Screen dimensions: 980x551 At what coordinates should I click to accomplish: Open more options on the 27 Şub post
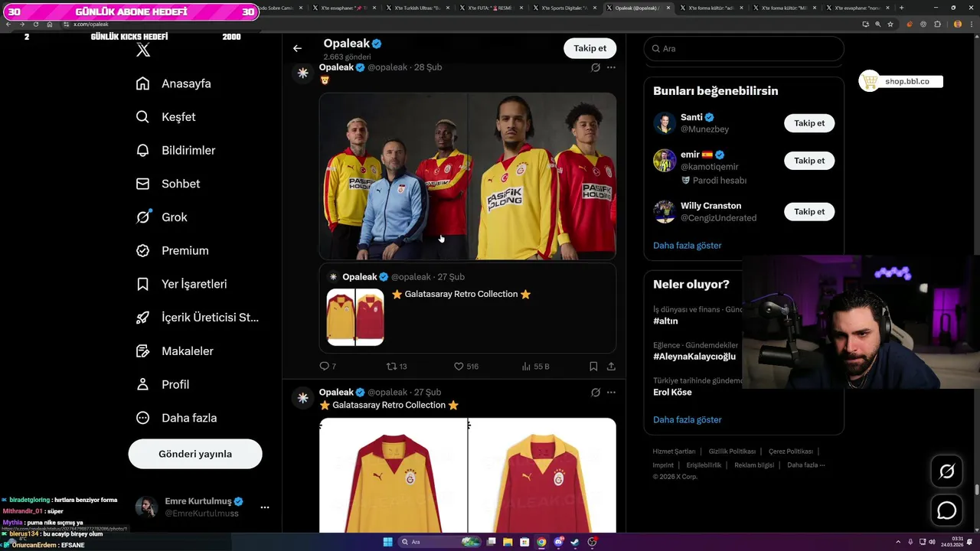pos(611,393)
